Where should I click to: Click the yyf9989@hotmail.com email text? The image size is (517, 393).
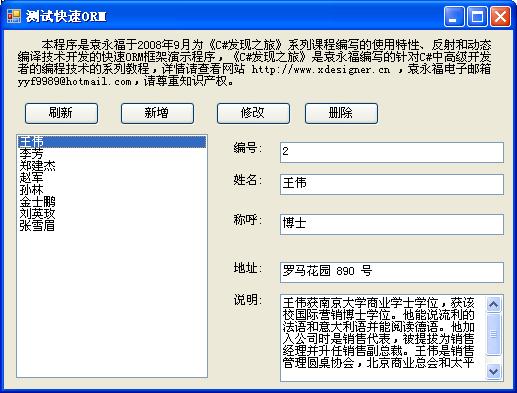point(75,82)
